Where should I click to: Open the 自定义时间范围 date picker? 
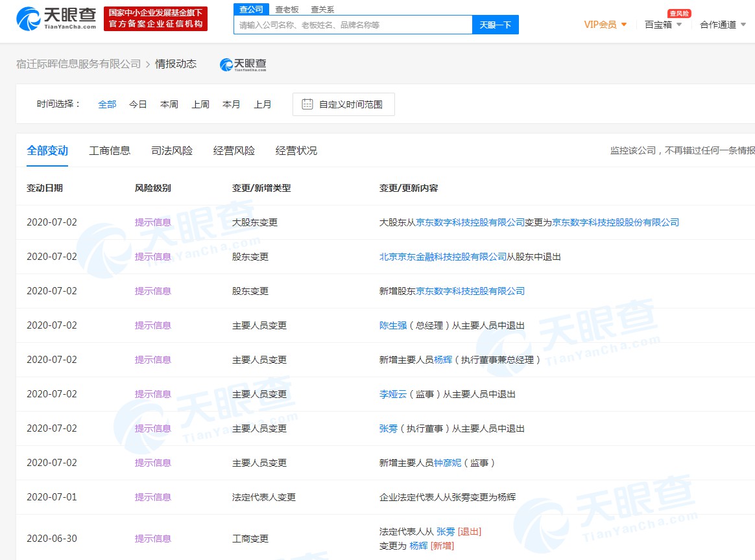coord(344,104)
